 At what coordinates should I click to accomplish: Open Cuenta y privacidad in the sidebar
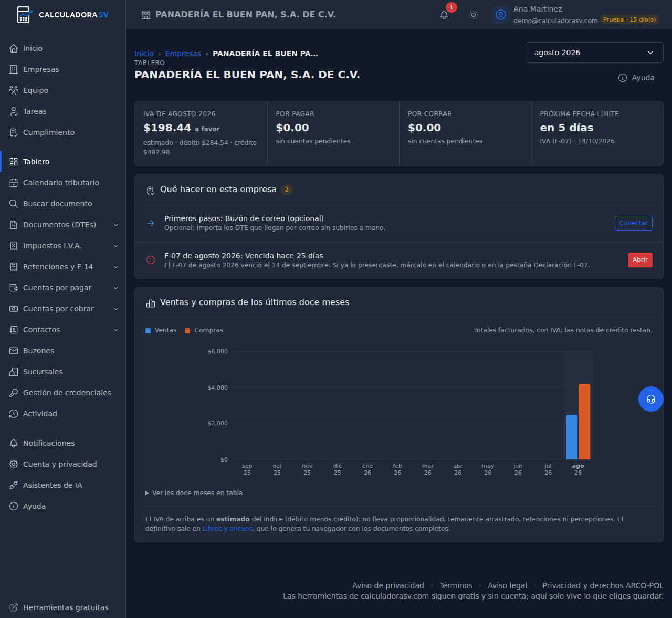coord(63,464)
